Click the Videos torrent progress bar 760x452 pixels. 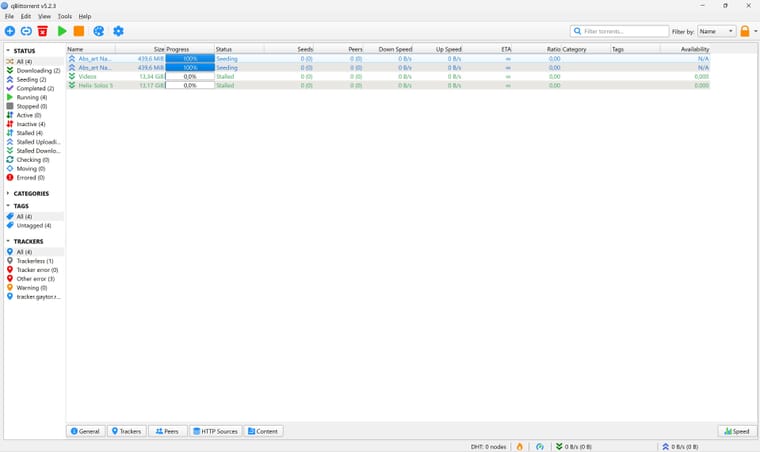(190, 77)
